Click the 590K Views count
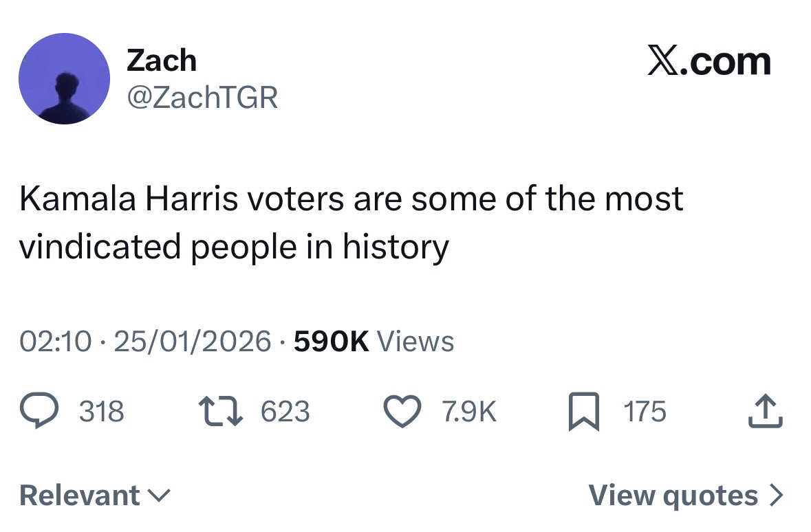Image resolution: width=811 pixels, height=532 pixels. click(374, 341)
